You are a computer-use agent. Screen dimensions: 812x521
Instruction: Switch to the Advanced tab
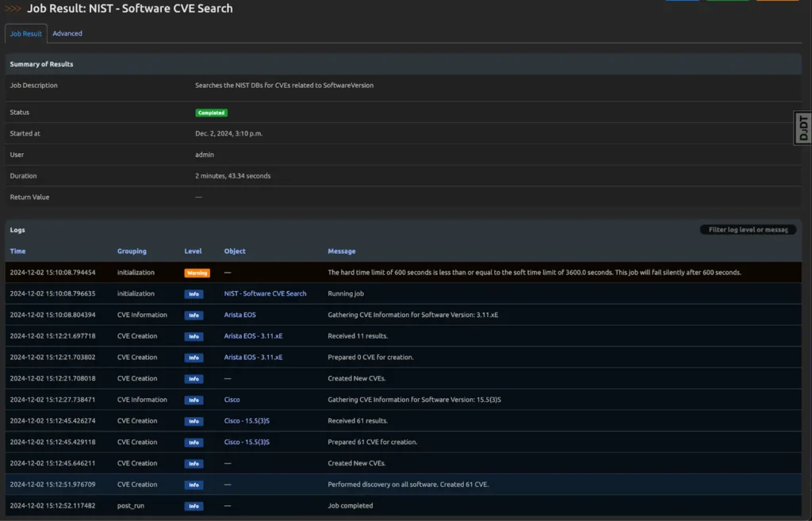(67, 34)
